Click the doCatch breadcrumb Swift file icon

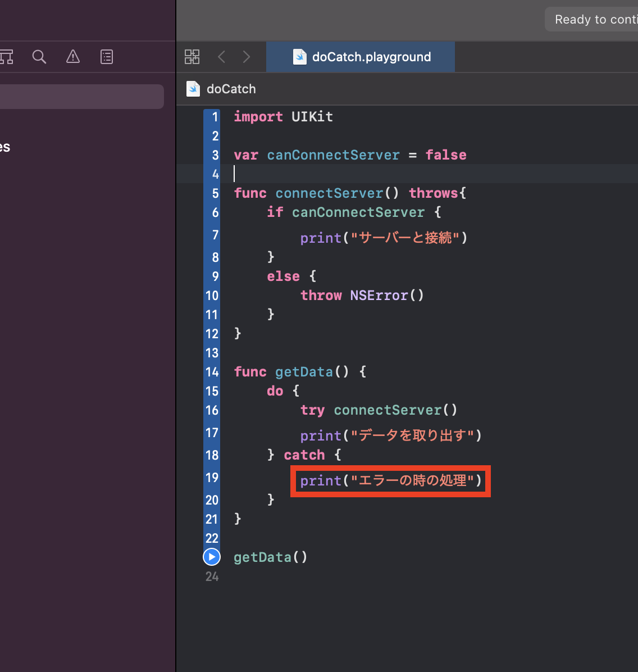click(193, 89)
